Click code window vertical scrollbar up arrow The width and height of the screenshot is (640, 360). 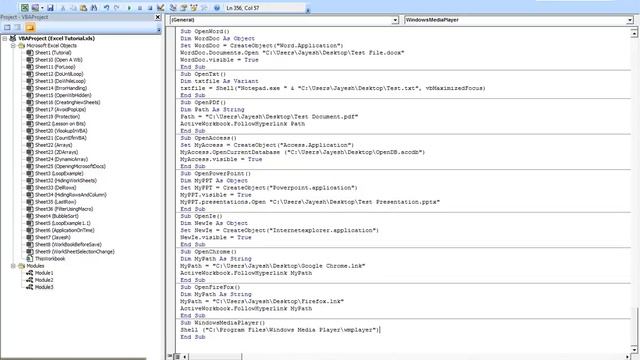634,33
